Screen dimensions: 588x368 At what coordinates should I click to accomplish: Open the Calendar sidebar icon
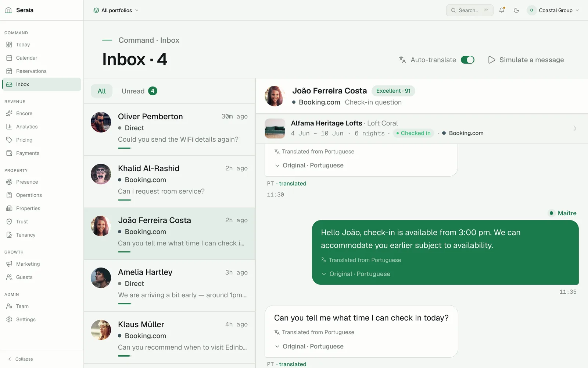[9, 58]
